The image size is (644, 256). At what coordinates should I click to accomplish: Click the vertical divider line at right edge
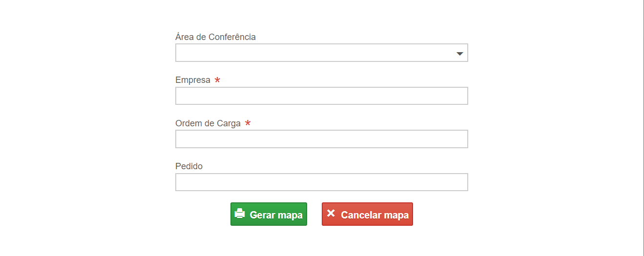[644, 128]
